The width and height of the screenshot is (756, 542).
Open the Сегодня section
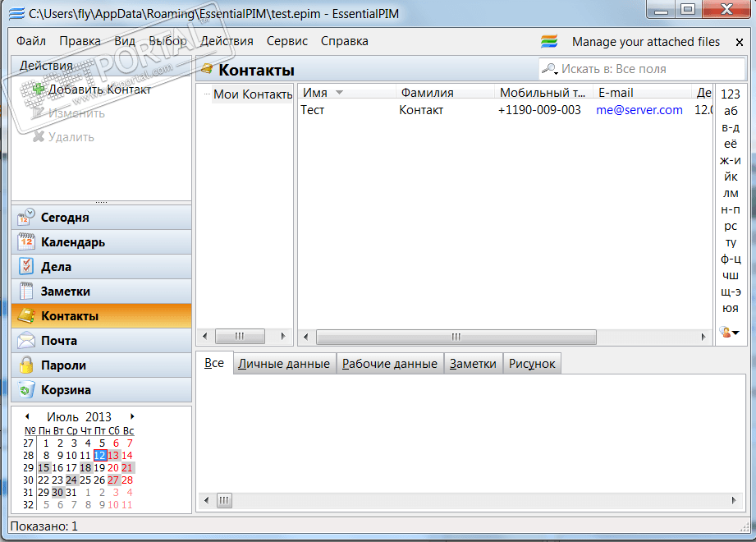pos(101,218)
